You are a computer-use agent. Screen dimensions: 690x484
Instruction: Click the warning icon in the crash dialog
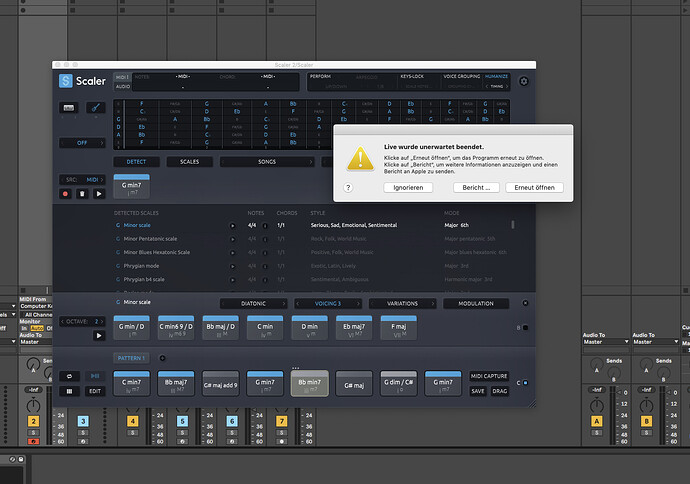(360, 158)
